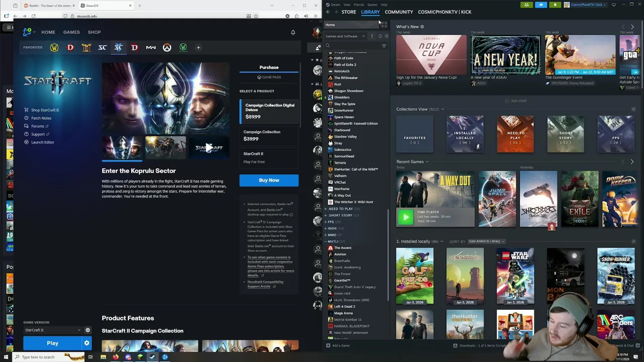Open Steam green friends/family button

point(526,5)
